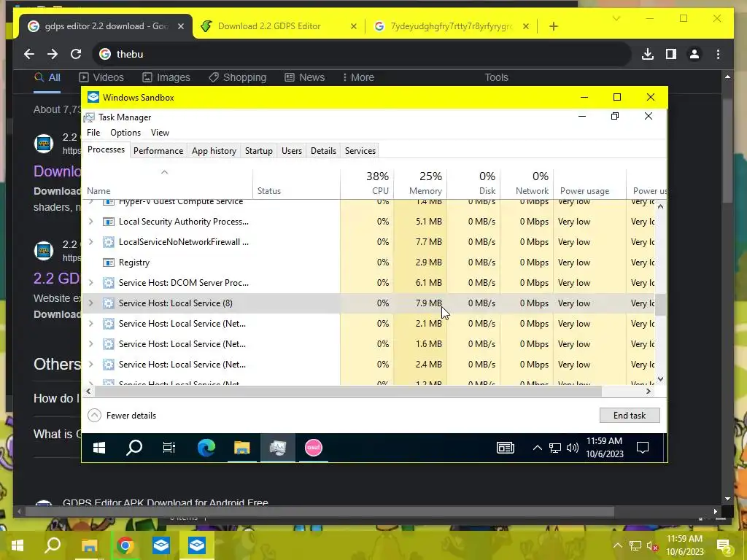
Task: Reload the page in Chrome
Action: [76, 54]
